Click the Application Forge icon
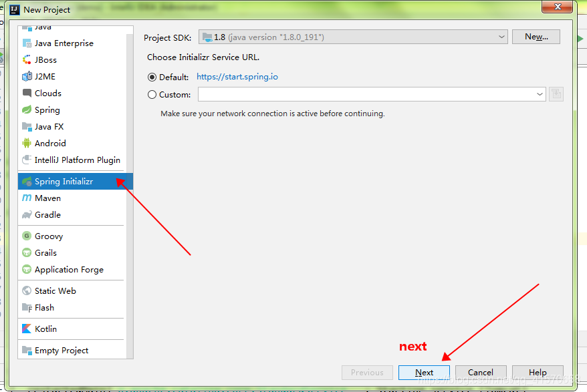The image size is (587, 392). point(27,269)
